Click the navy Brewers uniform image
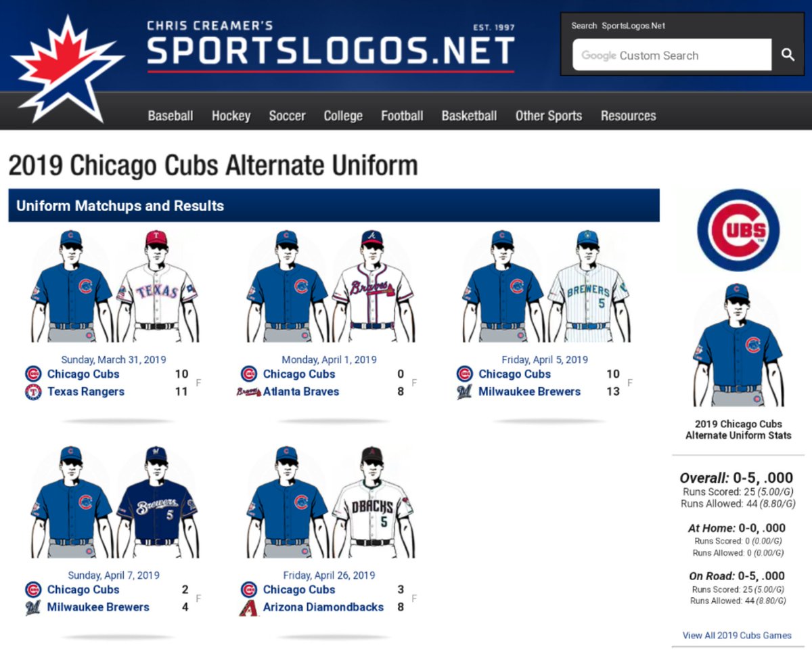Screen dimensions: 812x656 click(157, 502)
